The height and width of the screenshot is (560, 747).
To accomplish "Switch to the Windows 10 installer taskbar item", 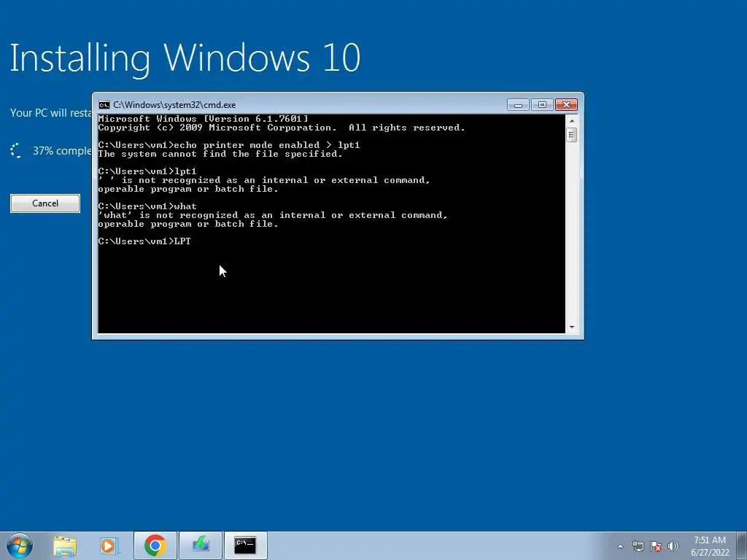I will pos(201,545).
